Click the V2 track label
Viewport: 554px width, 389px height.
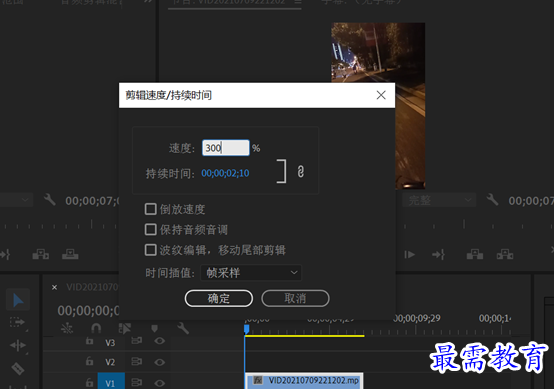[110, 363]
